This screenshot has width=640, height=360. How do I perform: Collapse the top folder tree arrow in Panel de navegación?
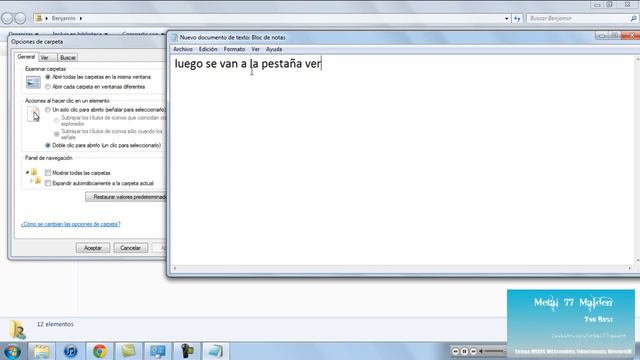click(x=27, y=173)
